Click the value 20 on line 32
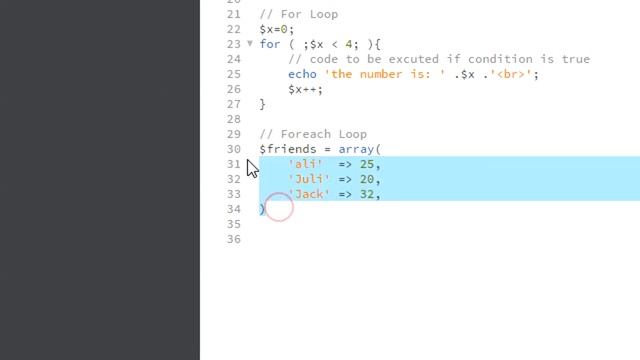 coord(367,179)
